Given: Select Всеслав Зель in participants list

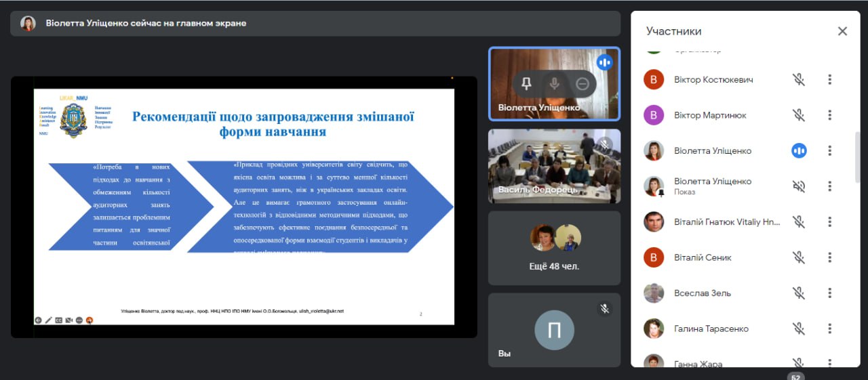Looking at the screenshot, I should (702, 293).
